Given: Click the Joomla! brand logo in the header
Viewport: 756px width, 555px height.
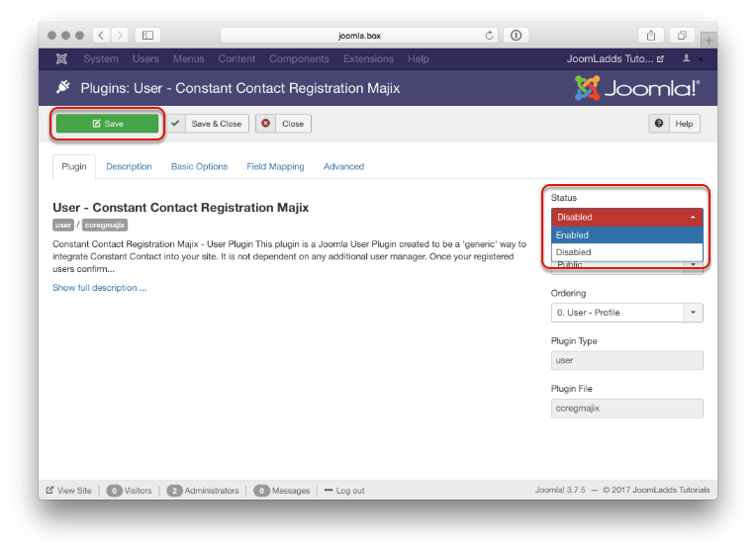Looking at the screenshot, I should (636, 88).
